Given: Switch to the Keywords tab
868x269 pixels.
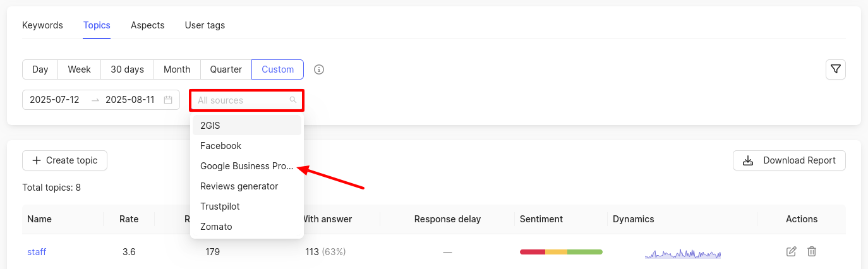Looking at the screenshot, I should pos(42,25).
